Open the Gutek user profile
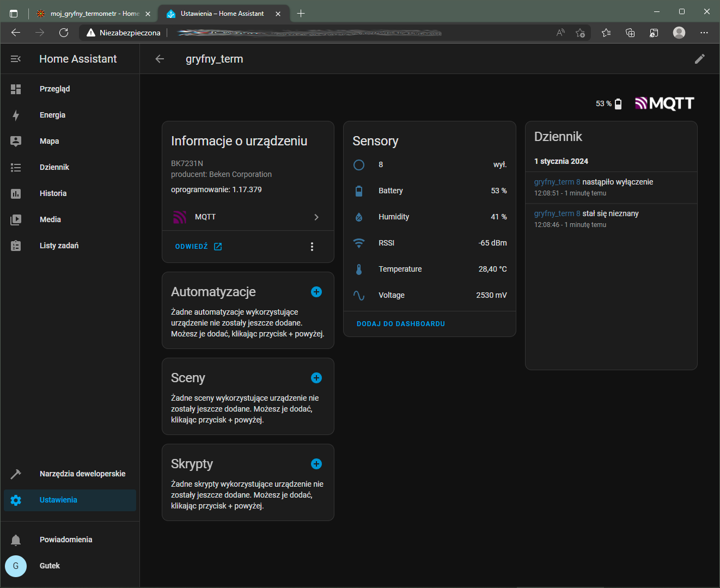Screen dimensions: 720x588 click(70, 566)
